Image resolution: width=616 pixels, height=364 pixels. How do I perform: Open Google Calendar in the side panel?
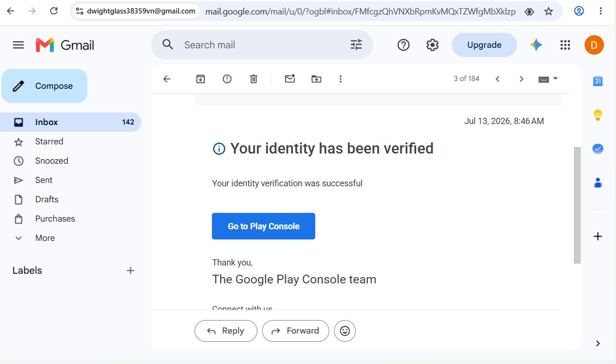coord(598,81)
